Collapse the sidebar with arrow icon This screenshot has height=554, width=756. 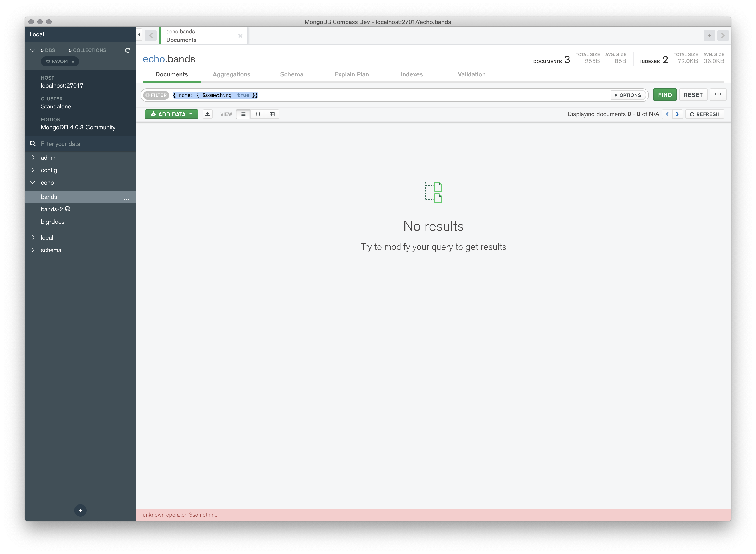point(139,35)
